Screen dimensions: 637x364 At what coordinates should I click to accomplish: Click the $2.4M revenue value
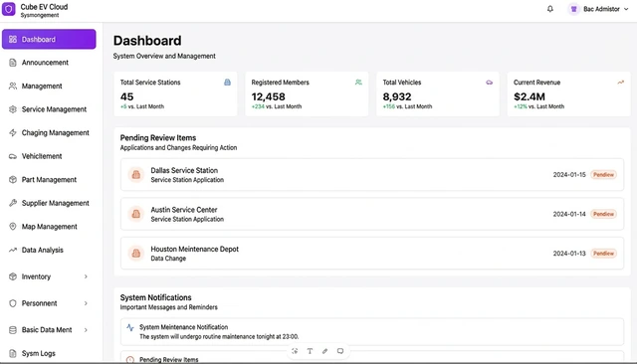[x=530, y=97]
